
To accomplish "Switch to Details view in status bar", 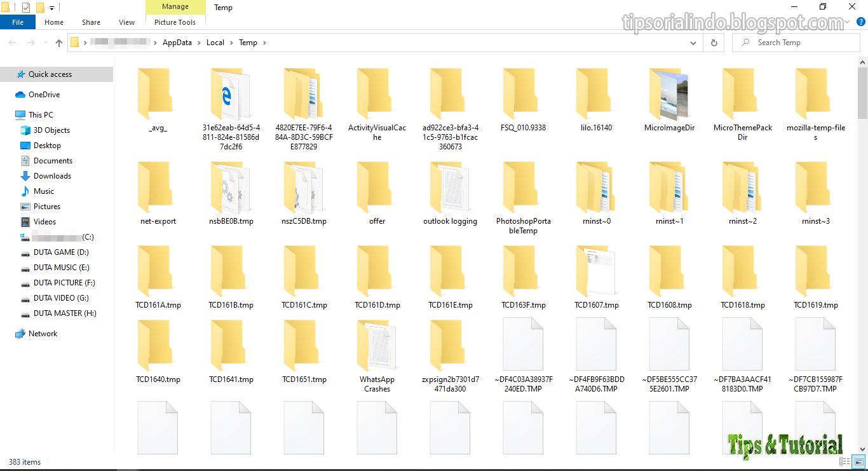I will pyautogui.click(x=844, y=461).
